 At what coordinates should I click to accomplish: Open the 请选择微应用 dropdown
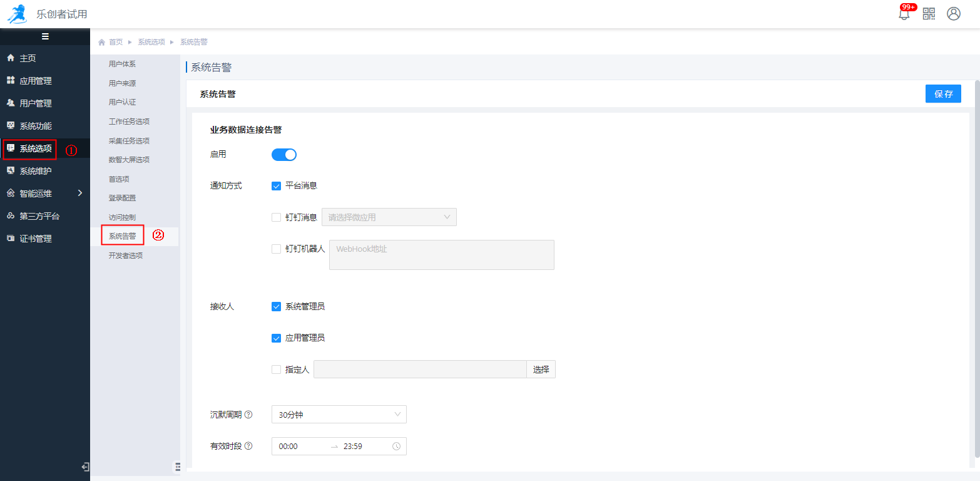(389, 217)
